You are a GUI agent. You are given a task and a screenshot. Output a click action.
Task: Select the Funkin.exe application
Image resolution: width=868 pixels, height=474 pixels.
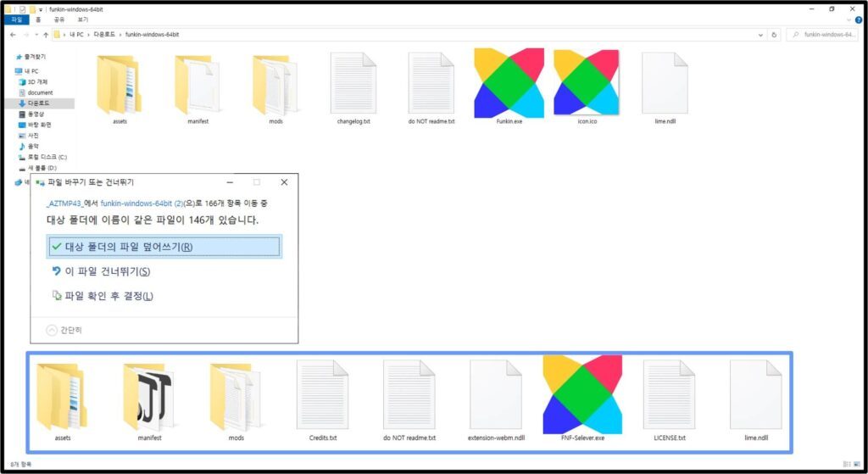pos(509,87)
